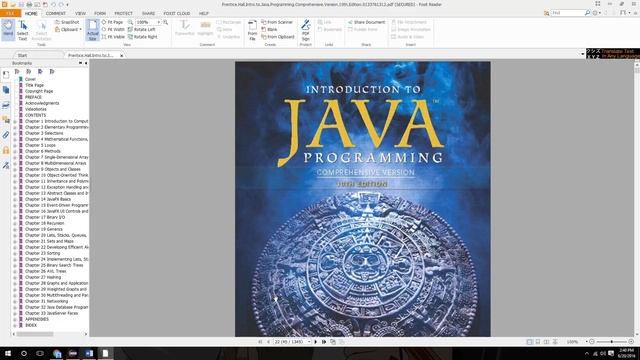This screenshot has height=360, width=640.
Task: Jump to last page in status bar
Action: click(x=324, y=342)
